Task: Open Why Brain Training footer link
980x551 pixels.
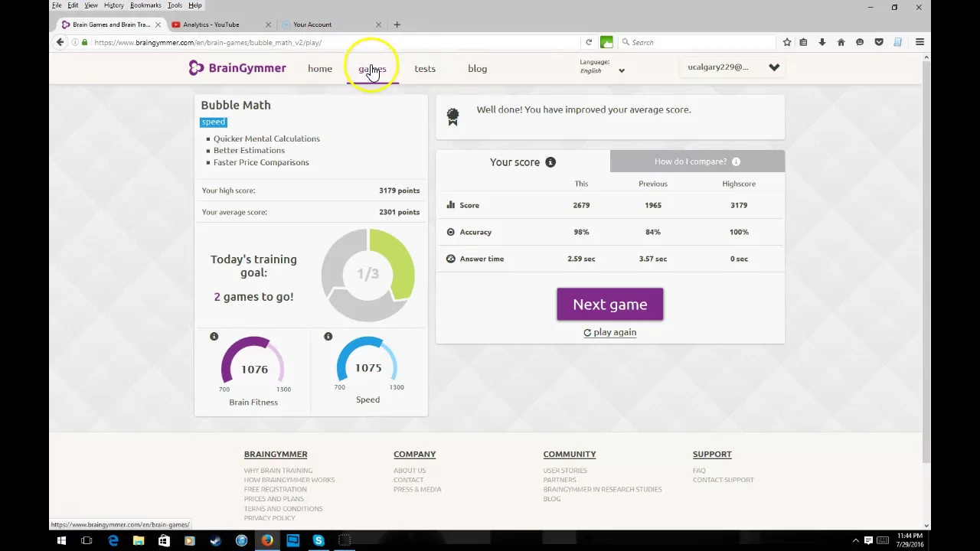Action: coord(278,471)
